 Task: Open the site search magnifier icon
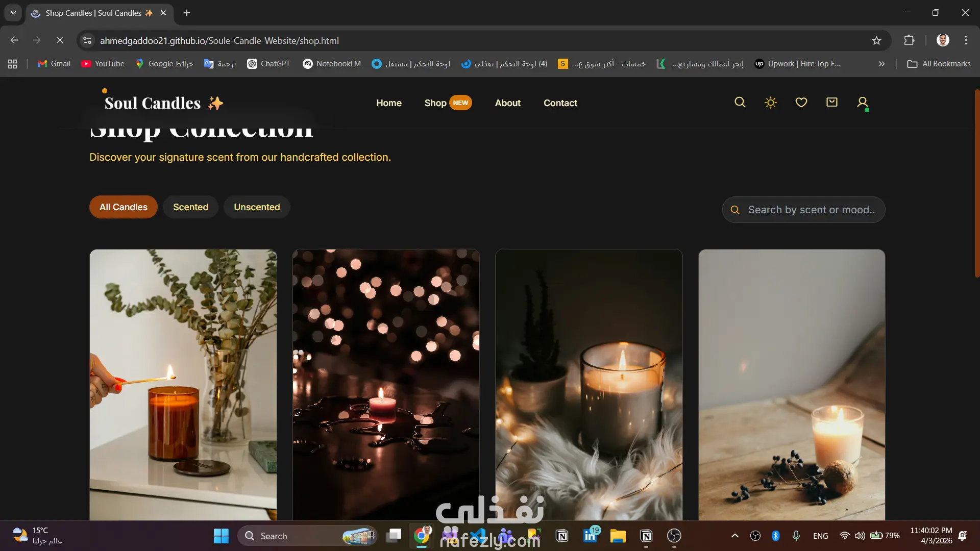click(x=740, y=103)
